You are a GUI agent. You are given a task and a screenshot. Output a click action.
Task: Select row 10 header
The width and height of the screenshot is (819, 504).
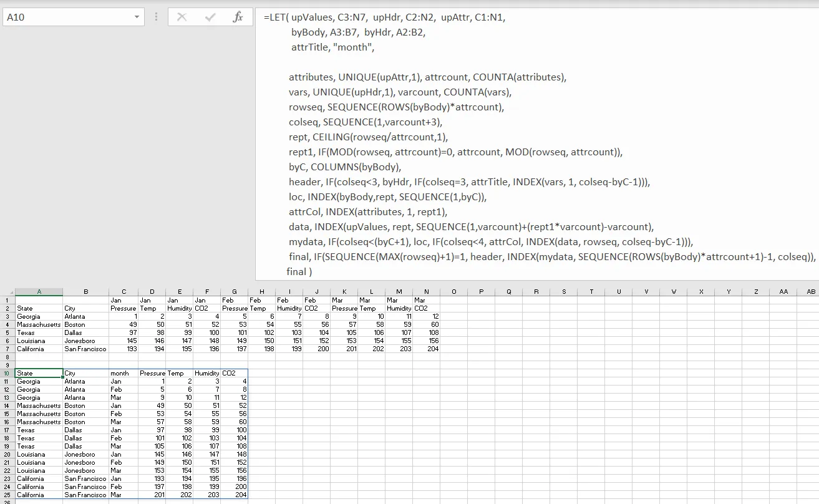click(7, 373)
